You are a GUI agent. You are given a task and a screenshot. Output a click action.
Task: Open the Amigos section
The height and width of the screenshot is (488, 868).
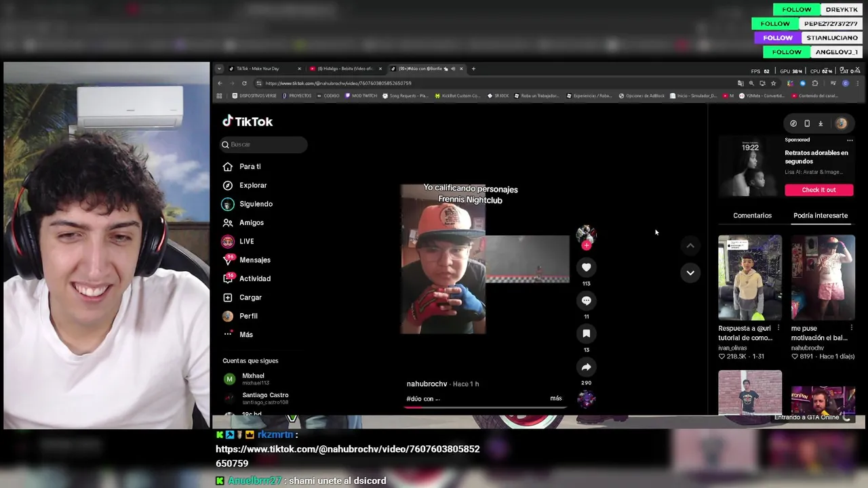pos(243,222)
